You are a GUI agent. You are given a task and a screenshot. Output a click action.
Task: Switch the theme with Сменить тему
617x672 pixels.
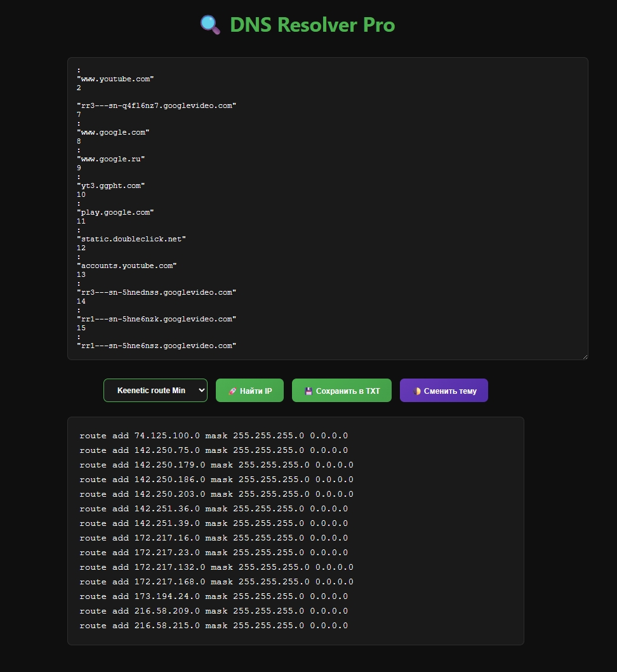pos(443,390)
